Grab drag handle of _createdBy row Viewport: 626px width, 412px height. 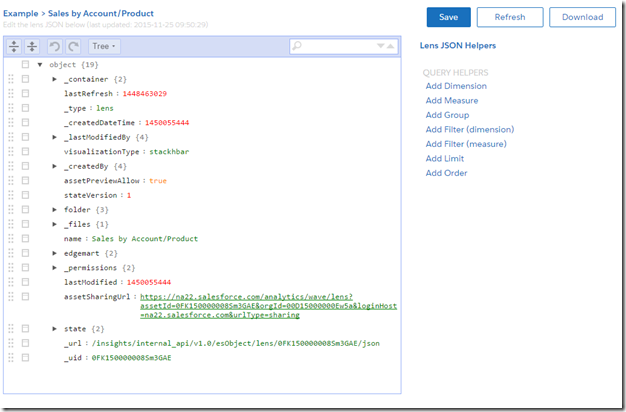click(x=11, y=166)
